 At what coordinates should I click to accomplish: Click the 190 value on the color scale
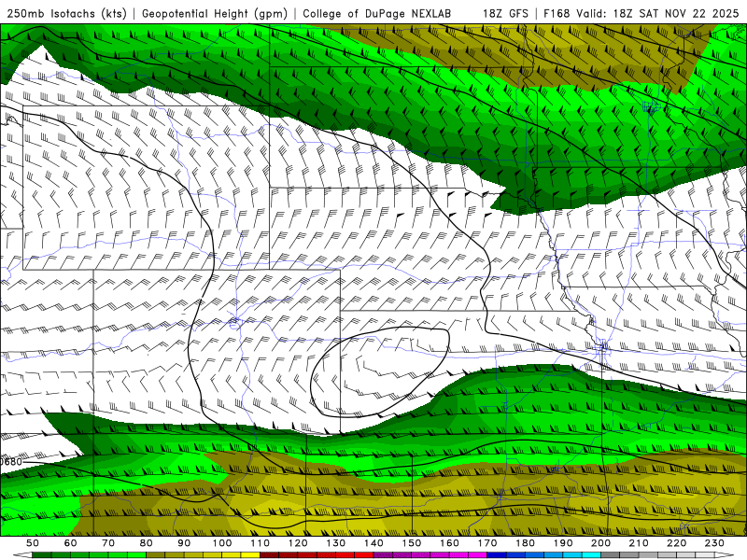(x=563, y=543)
